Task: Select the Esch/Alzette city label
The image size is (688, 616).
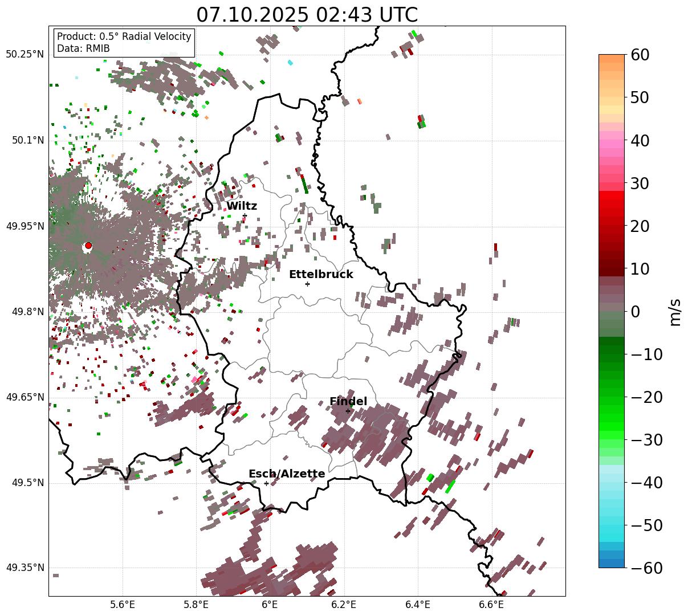Action: pos(287,474)
